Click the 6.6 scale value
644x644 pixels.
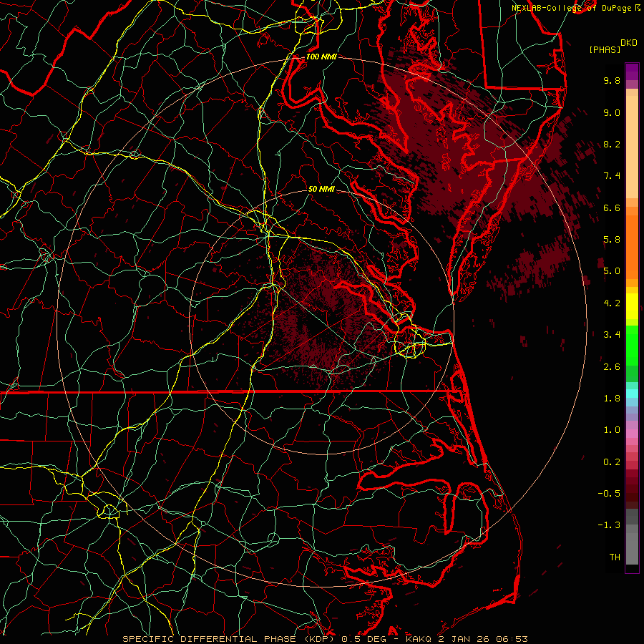click(612, 208)
